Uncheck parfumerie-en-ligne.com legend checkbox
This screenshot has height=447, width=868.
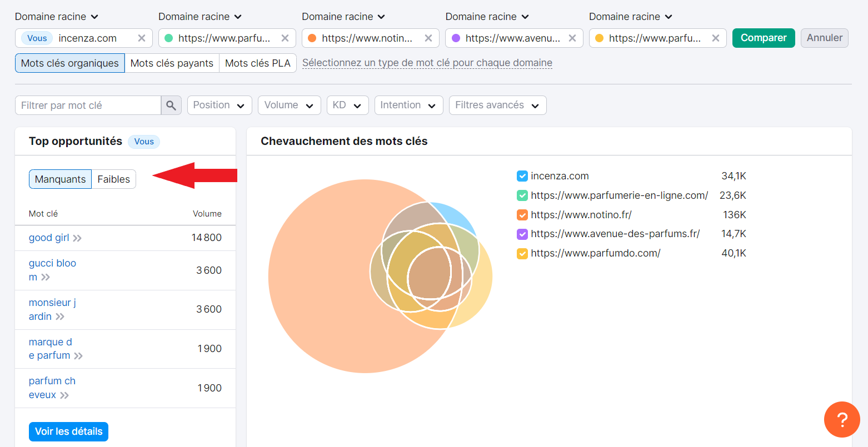point(522,195)
